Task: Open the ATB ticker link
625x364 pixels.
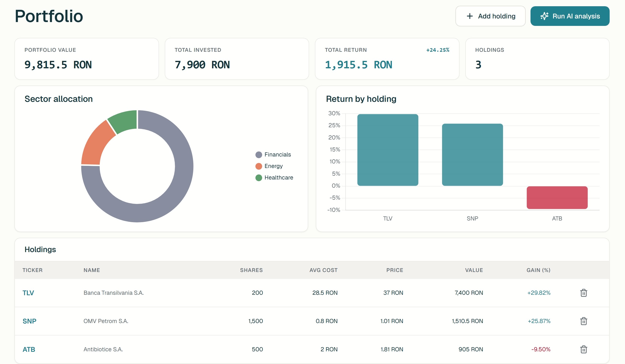Action: pos(29,349)
